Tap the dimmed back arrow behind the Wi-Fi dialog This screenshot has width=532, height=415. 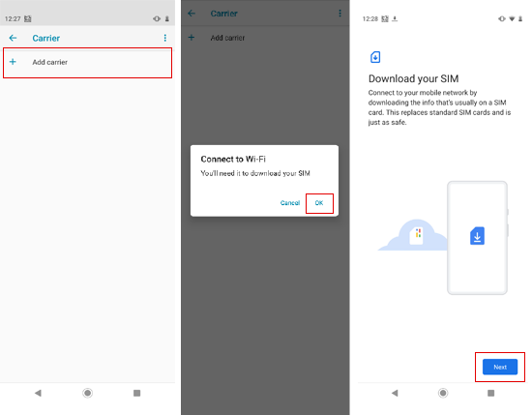click(x=192, y=14)
